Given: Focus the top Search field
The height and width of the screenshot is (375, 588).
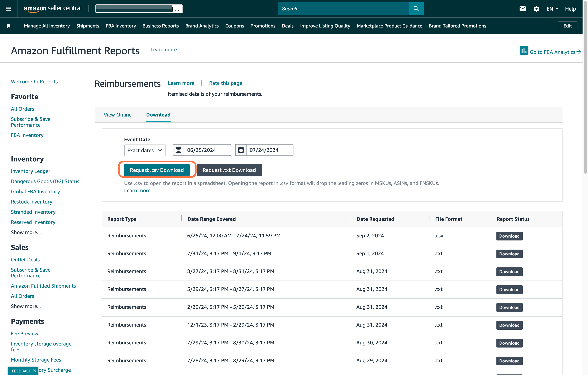Looking at the screenshot, I should click(343, 9).
